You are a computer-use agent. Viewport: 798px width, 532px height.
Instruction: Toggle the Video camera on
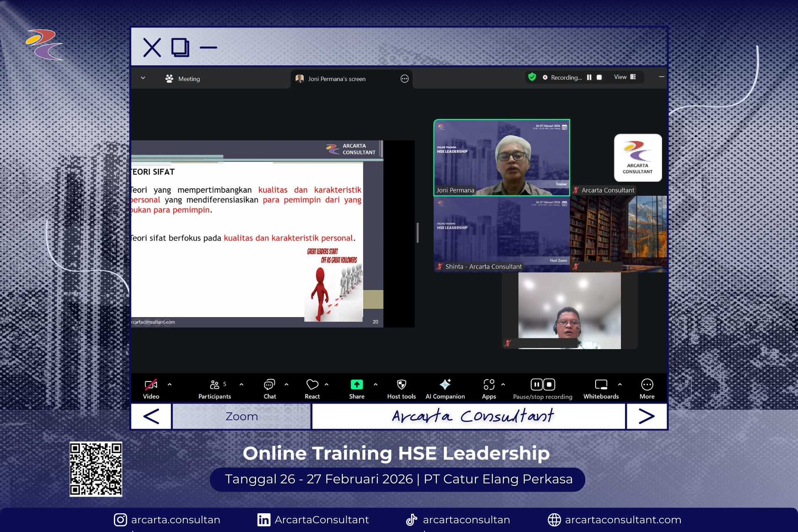151,385
